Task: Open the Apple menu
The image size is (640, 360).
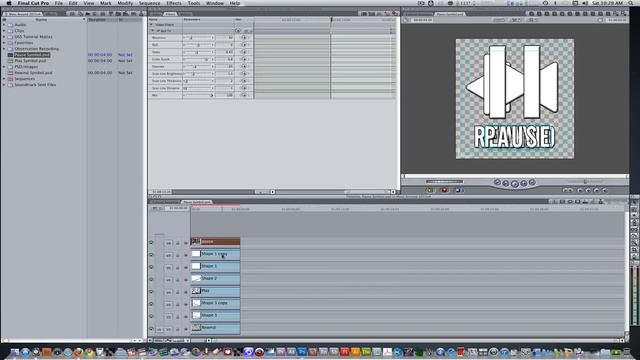Action: [x=9, y=3]
